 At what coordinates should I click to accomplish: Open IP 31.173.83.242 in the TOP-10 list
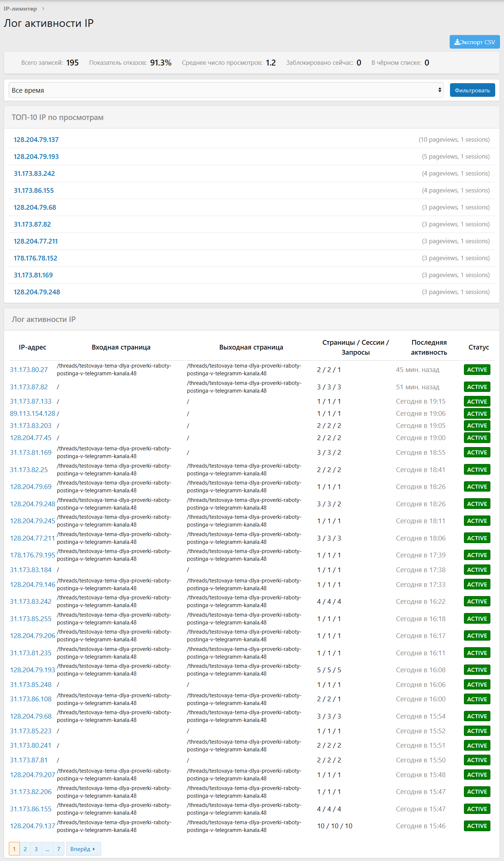[x=34, y=174]
